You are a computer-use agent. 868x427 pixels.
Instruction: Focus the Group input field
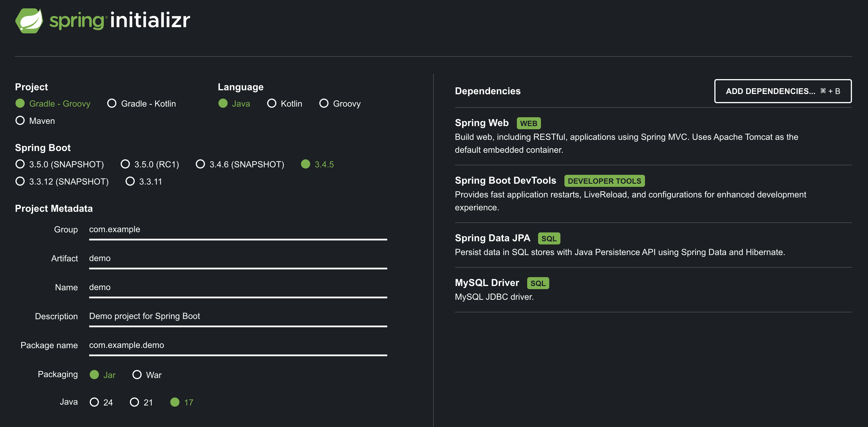pos(238,230)
